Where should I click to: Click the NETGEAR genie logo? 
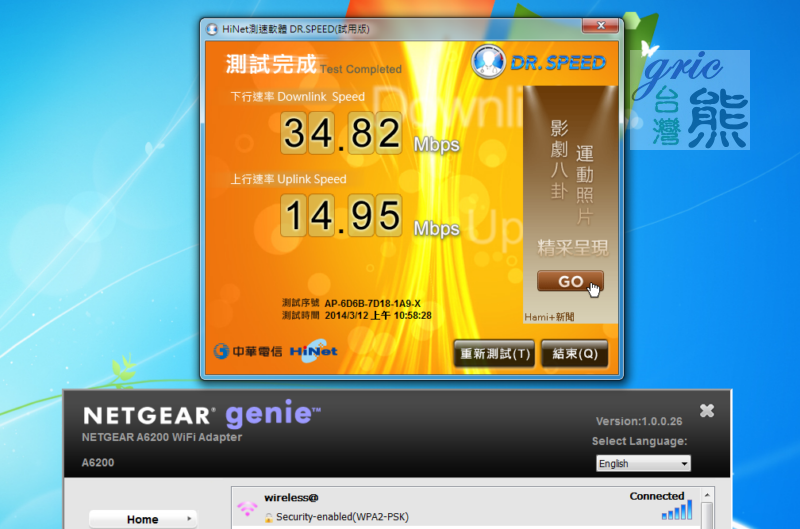[x=202, y=414]
